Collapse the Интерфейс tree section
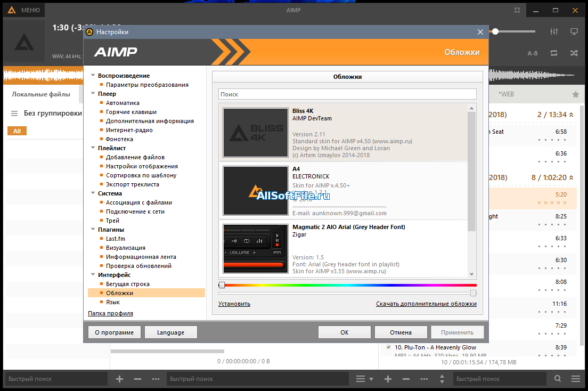588x391 pixels. [x=93, y=275]
